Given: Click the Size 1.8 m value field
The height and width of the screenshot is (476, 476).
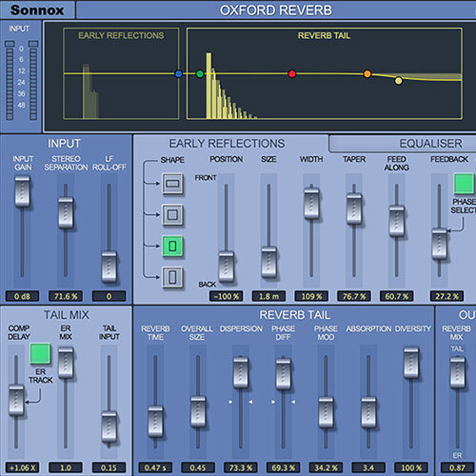Looking at the screenshot, I should point(268,296).
